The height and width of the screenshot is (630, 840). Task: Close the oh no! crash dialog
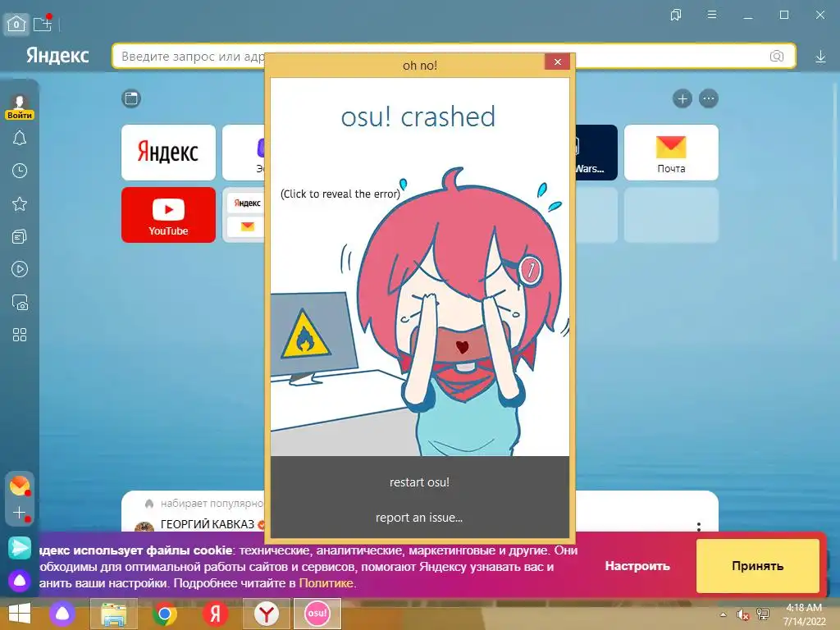(557, 62)
